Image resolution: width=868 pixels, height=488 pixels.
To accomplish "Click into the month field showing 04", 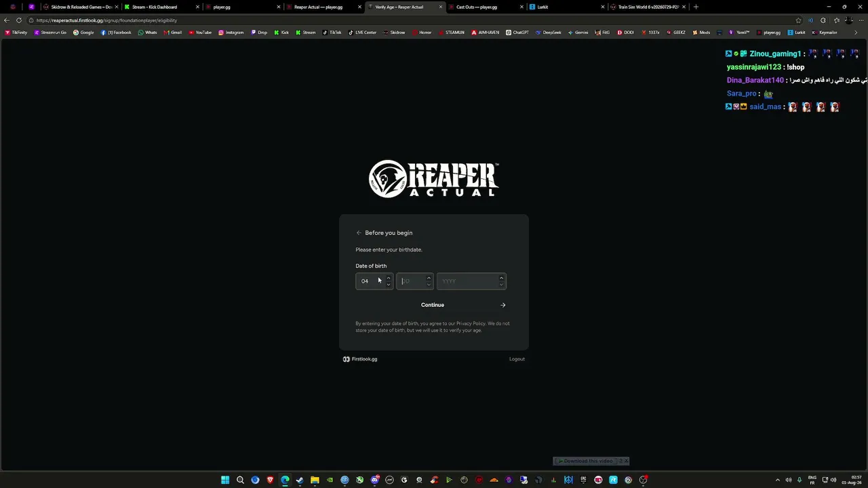I will (x=374, y=281).
